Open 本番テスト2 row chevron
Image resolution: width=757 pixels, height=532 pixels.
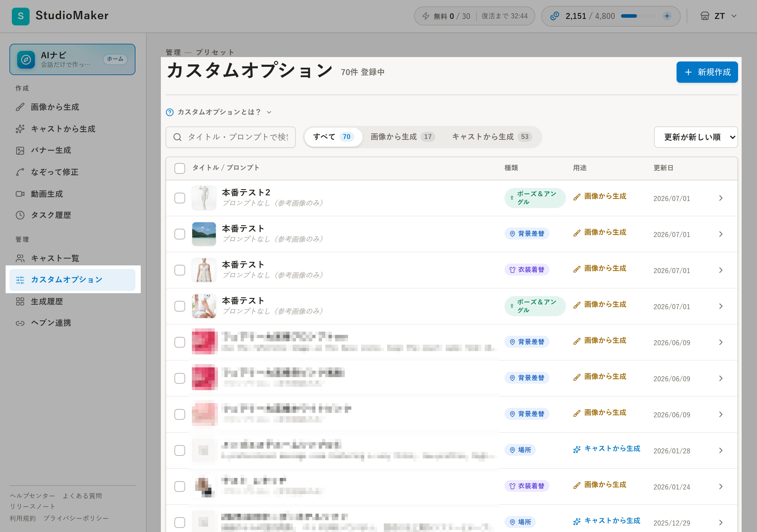pos(720,198)
